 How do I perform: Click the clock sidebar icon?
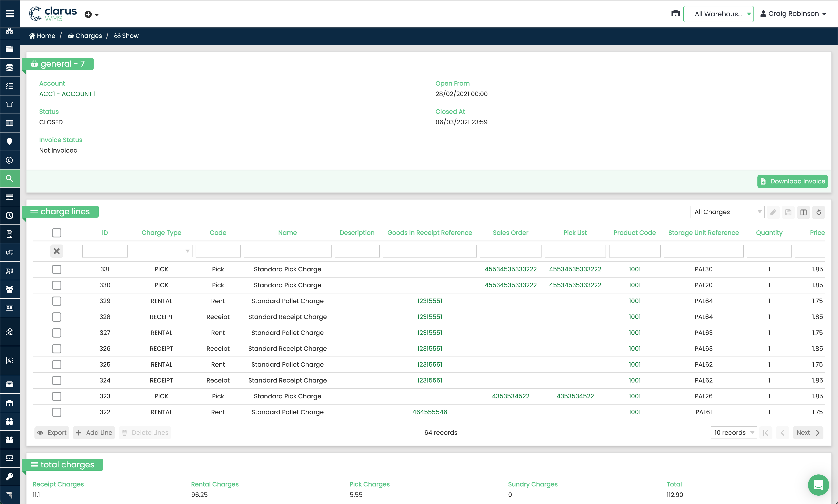click(x=10, y=215)
